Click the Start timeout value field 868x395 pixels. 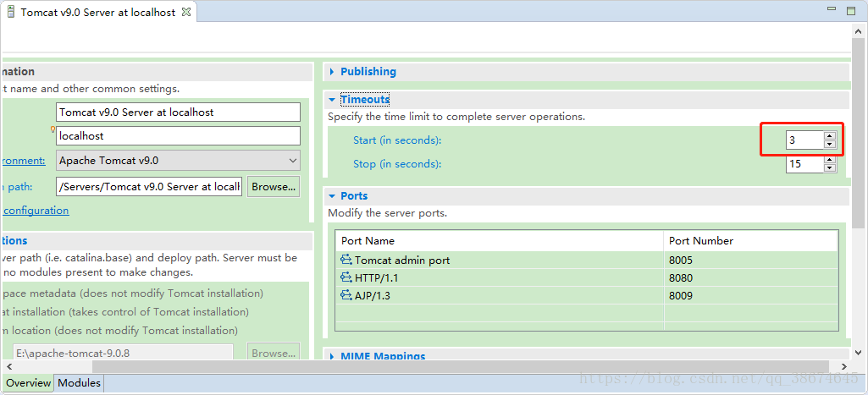click(x=804, y=140)
